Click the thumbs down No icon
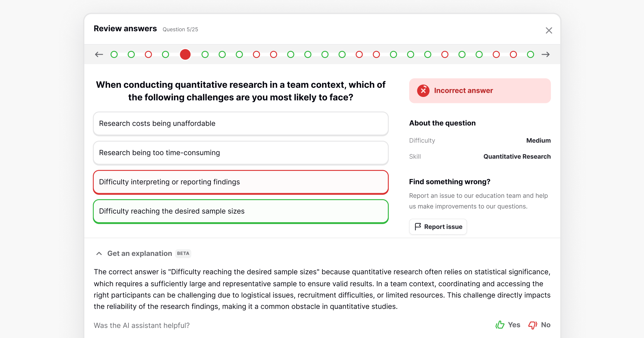 533,325
